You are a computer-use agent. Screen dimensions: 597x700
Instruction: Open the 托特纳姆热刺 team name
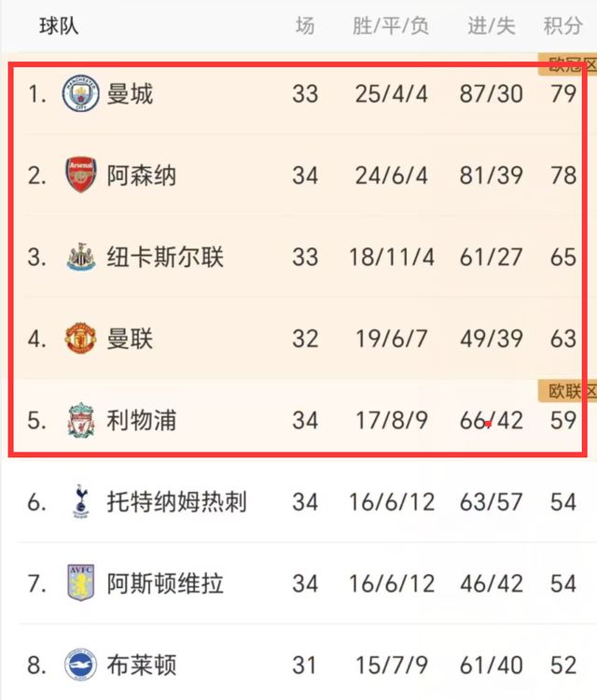click(177, 502)
